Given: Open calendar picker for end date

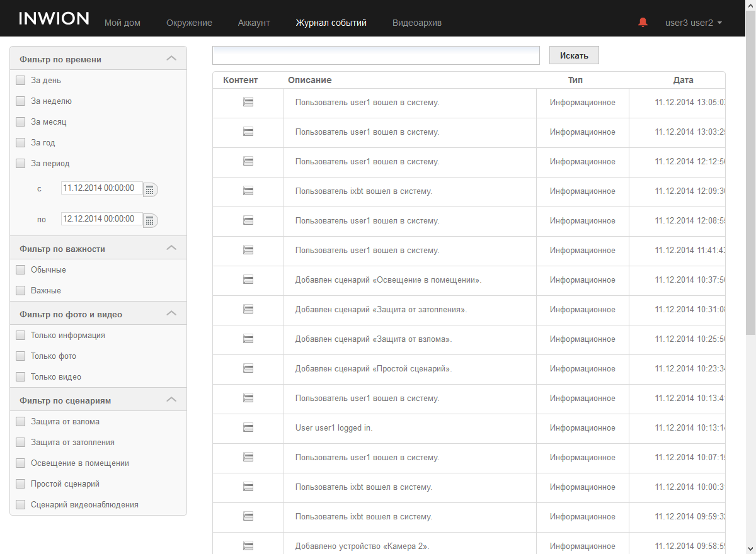Looking at the screenshot, I should [150, 220].
